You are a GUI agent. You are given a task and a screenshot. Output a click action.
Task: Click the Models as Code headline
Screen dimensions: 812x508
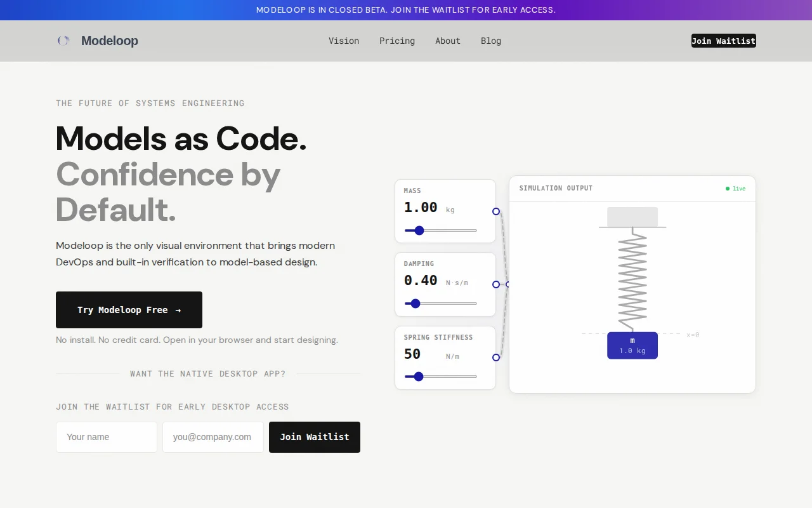181,138
